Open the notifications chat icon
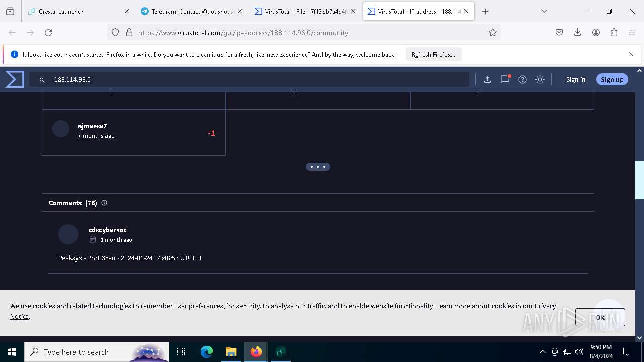This screenshot has width=644, height=362. coord(505,79)
